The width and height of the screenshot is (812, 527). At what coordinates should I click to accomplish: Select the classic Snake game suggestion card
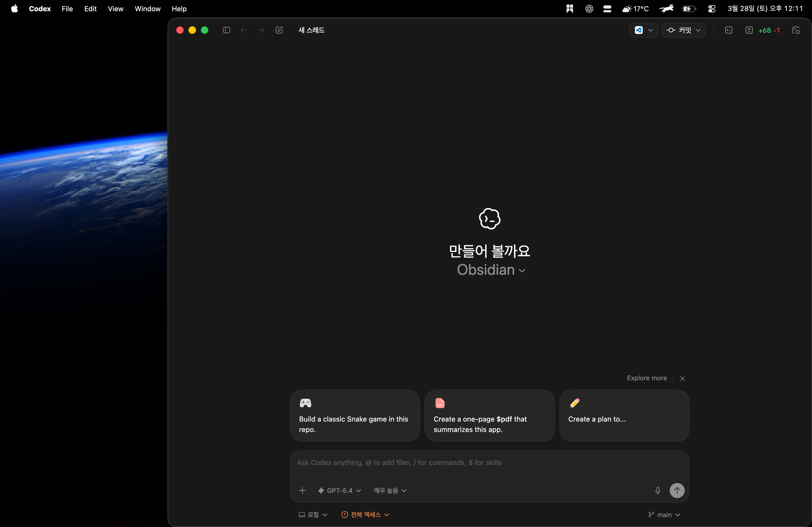point(354,416)
